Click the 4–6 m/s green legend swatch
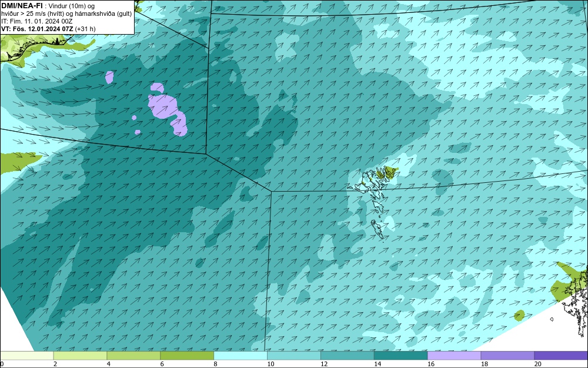This screenshot has height=368, width=588. tap(133, 355)
